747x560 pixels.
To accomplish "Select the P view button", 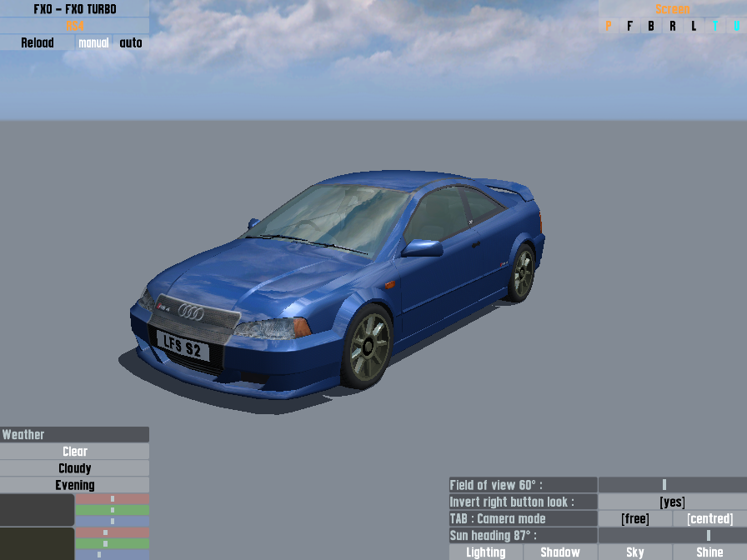I will [x=609, y=26].
